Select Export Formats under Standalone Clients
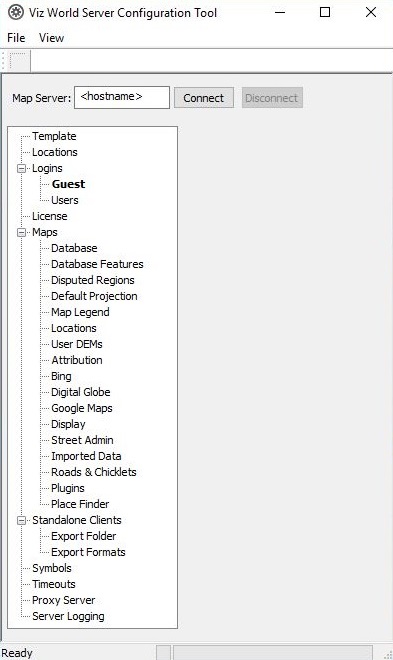 point(88,552)
